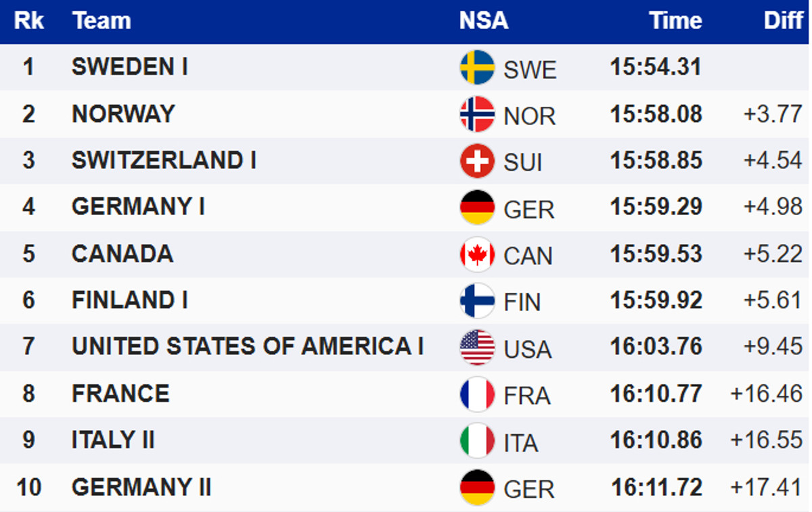Viewport: 812px width, 512px height.
Task: Select the SWITZERLAND I team name
Action: [x=164, y=160]
